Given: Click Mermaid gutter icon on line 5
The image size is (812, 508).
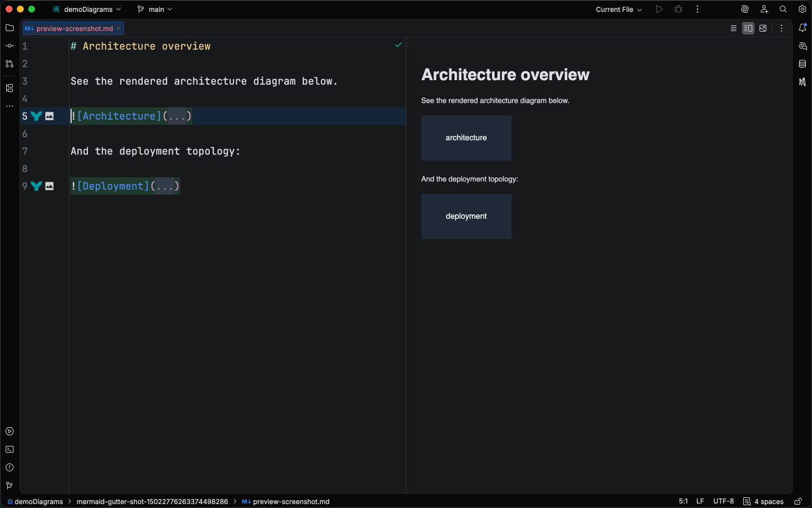Looking at the screenshot, I should coord(37,116).
